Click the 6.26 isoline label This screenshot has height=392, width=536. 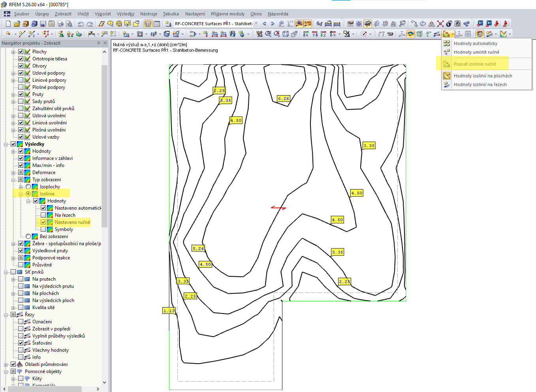coord(284,98)
